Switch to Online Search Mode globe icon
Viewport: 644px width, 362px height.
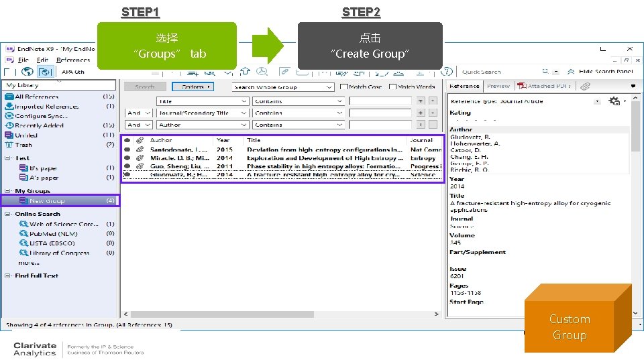click(28, 72)
